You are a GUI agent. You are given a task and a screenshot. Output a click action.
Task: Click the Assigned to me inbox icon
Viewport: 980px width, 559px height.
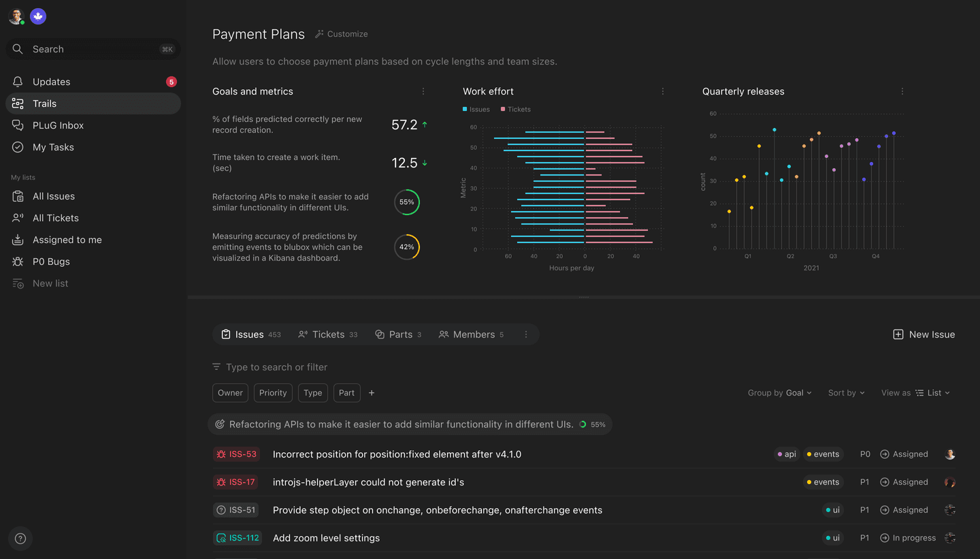pos(18,240)
